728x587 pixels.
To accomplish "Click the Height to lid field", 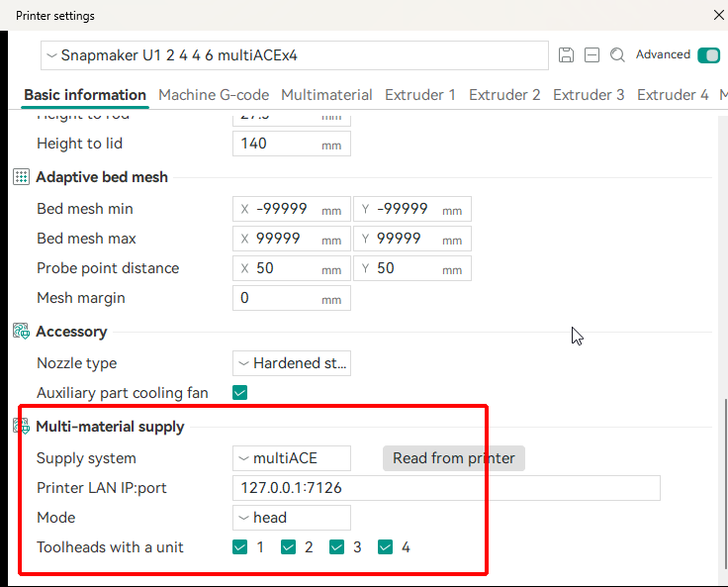I will (x=292, y=144).
